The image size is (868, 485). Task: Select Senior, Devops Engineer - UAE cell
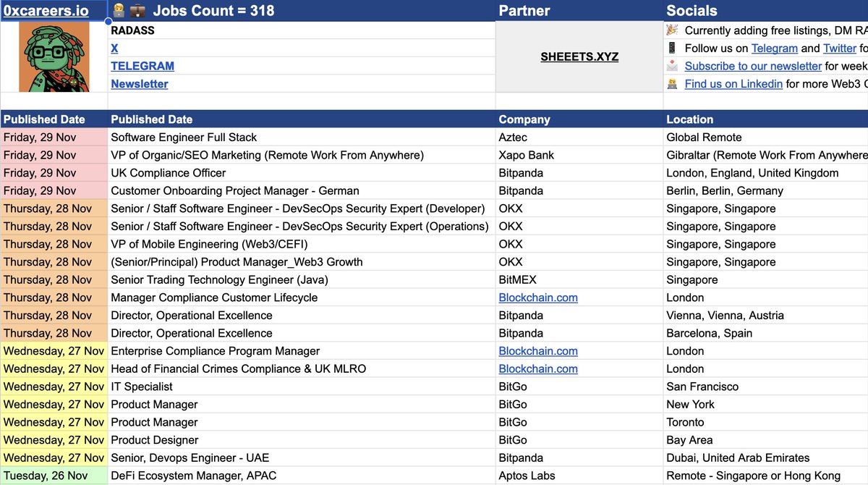[302, 458]
